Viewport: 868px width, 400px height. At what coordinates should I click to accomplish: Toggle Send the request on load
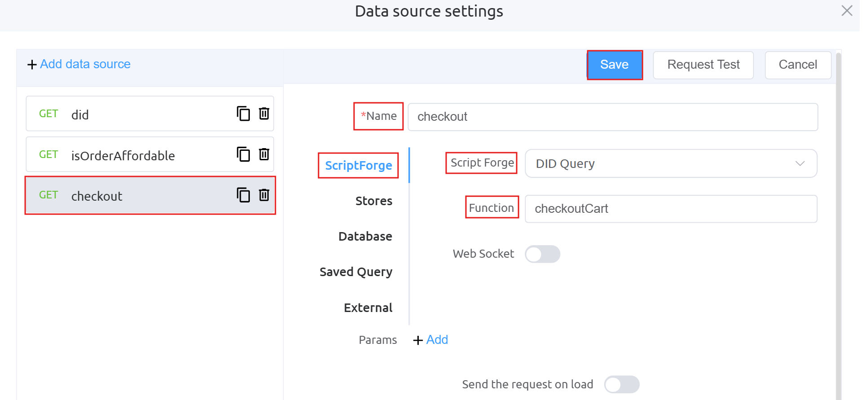click(x=621, y=384)
